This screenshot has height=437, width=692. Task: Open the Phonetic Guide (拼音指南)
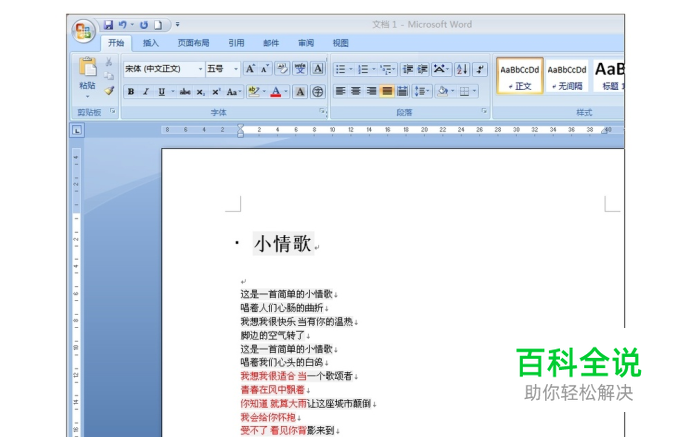[x=300, y=69]
